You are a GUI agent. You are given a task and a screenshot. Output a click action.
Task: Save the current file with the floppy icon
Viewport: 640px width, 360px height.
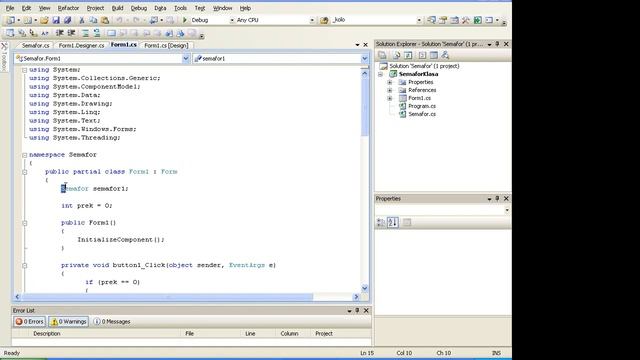56,20
